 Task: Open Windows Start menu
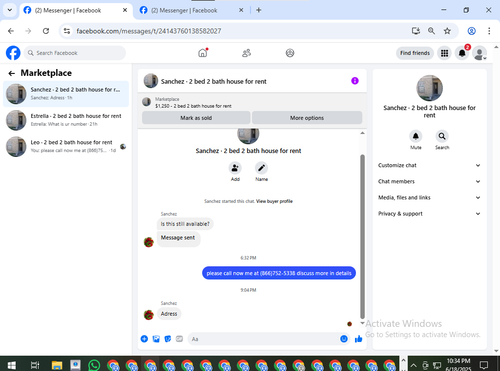[11, 365]
